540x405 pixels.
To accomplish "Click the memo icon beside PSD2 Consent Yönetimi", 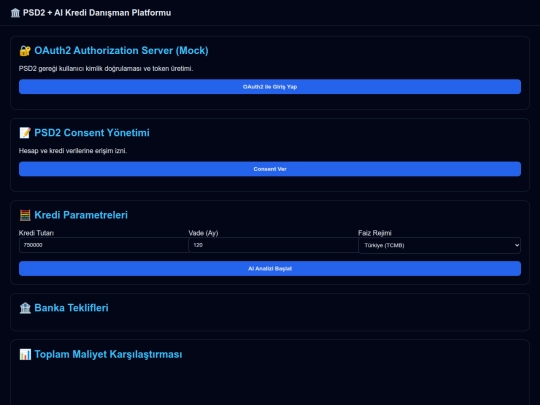I will (25, 133).
